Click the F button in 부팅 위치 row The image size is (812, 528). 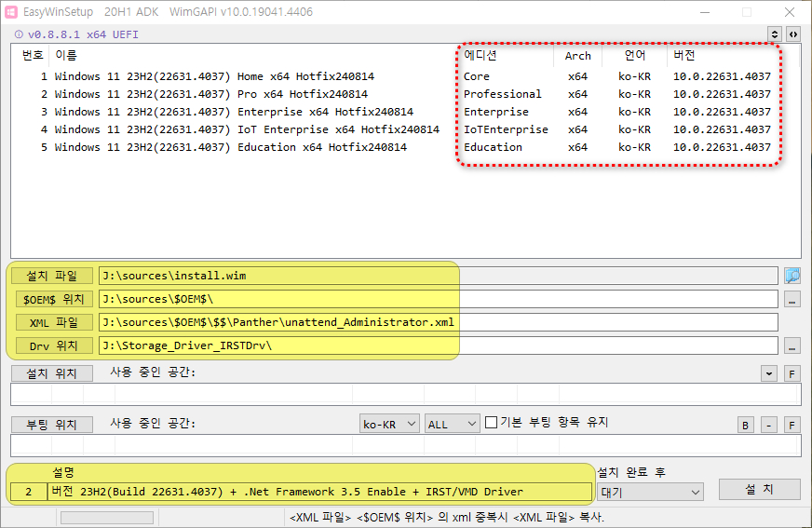(x=792, y=425)
